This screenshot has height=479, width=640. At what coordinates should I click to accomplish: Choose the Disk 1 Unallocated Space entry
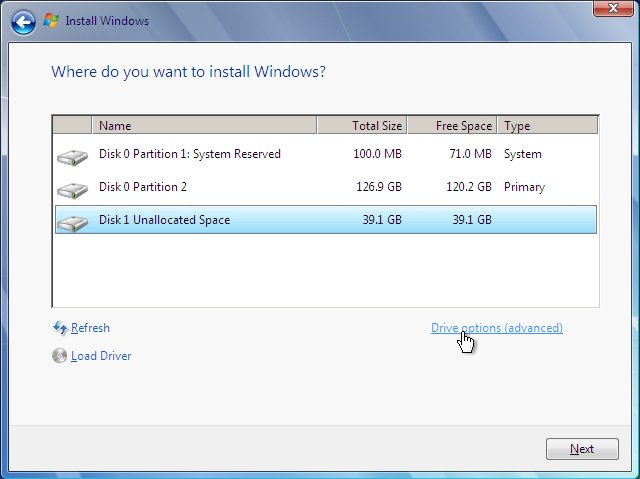tap(164, 220)
